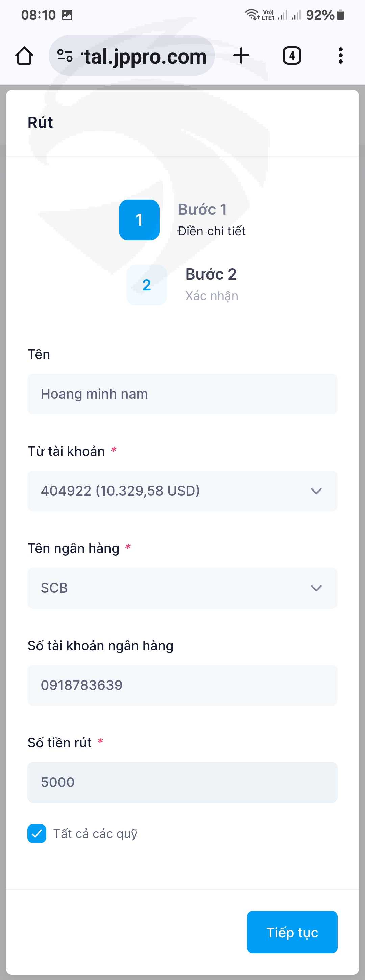Open a new tab with plus icon

pyautogui.click(x=241, y=56)
